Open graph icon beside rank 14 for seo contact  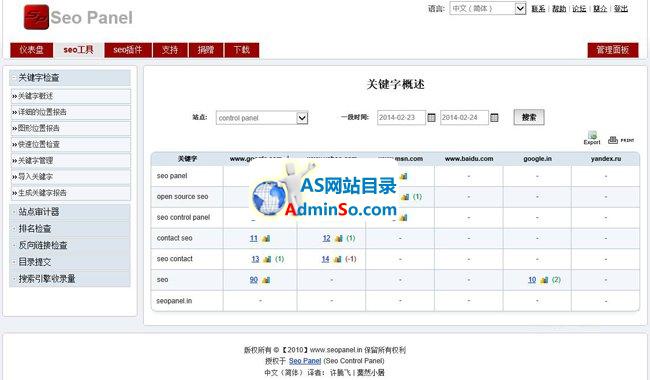tap(337, 259)
